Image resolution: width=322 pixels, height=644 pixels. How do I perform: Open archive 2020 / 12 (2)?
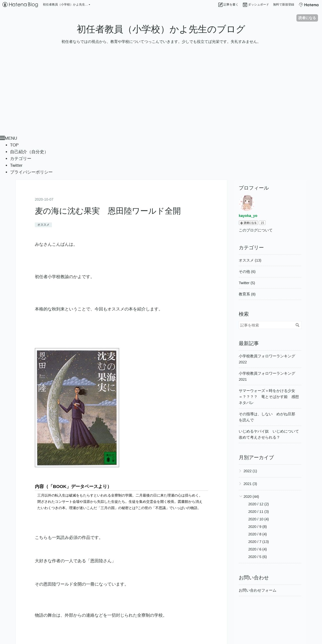coord(259,504)
